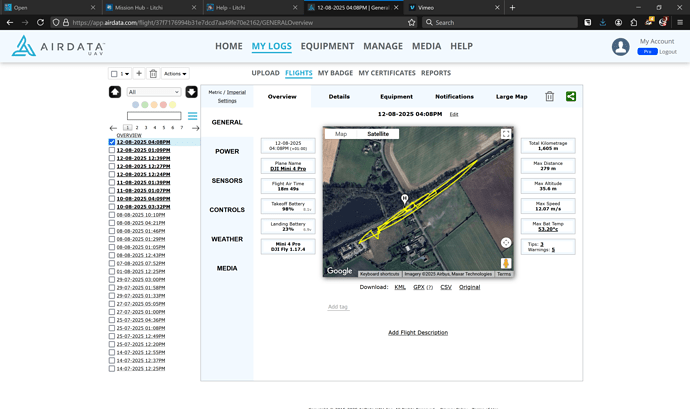Click the home point marker on map
The width and height of the screenshot is (690, 409).
pos(404,199)
